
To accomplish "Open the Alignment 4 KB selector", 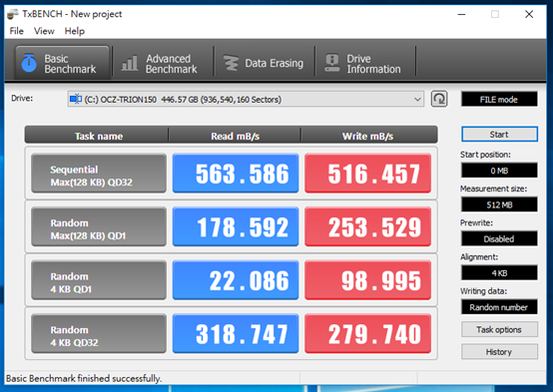I will [499, 273].
